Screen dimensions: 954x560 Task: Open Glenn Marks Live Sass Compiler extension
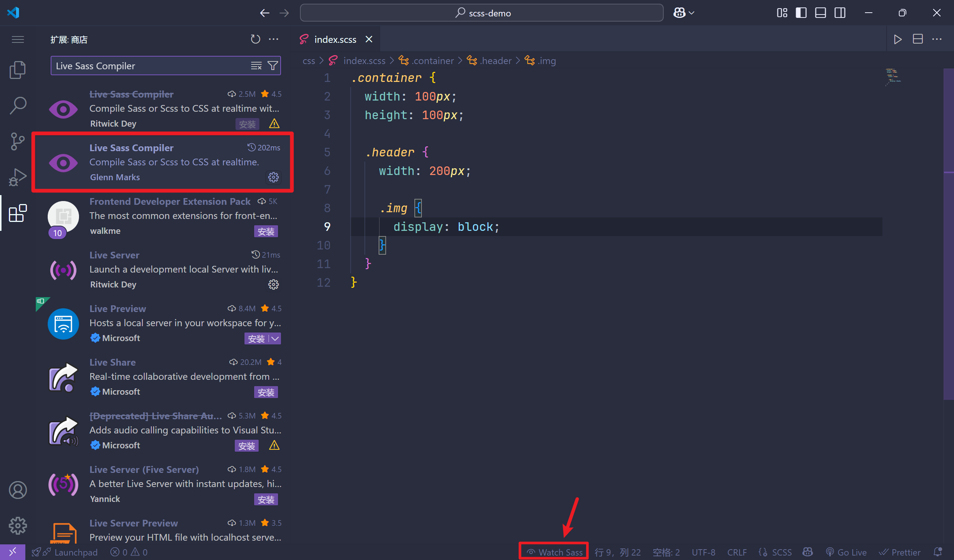coord(163,162)
